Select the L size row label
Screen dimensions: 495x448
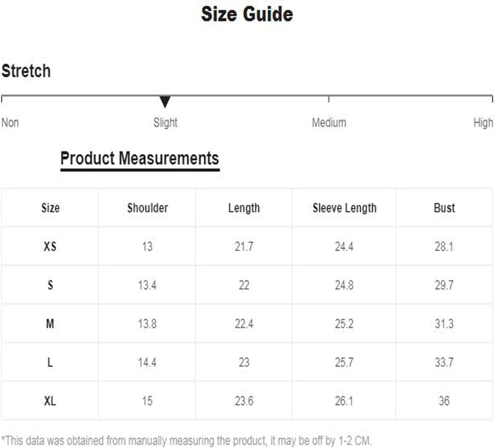pyautogui.click(x=50, y=362)
